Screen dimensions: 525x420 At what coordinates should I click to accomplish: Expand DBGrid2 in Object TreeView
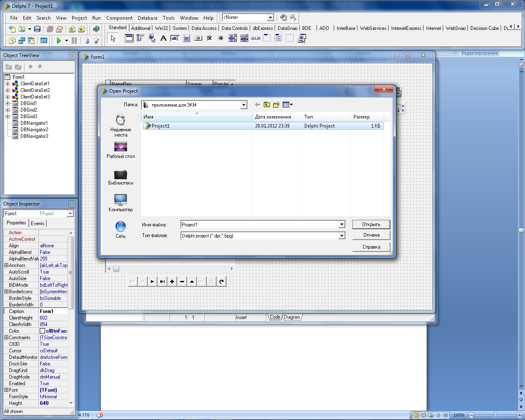pos(7,110)
